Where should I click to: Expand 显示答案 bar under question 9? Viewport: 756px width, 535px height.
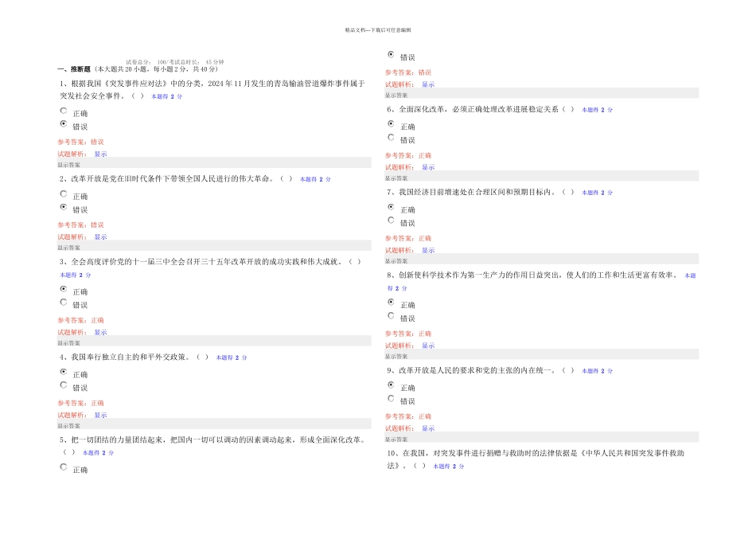click(541, 438)
